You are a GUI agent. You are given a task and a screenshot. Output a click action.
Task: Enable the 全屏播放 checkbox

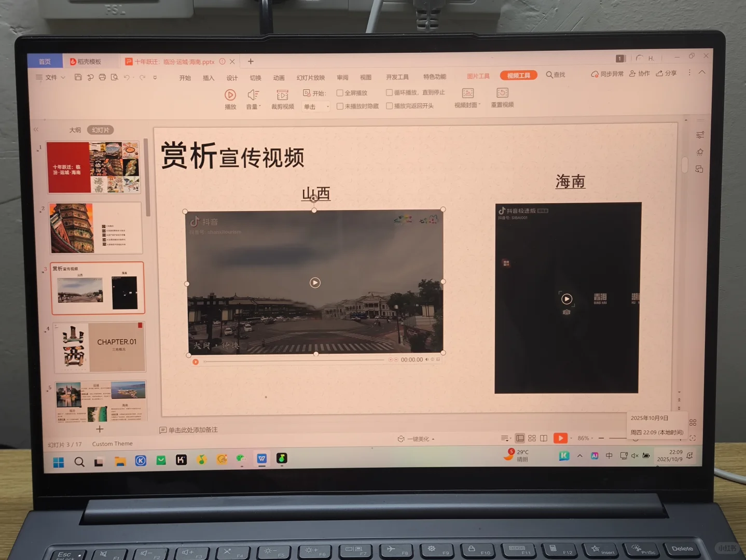(340, 93)
